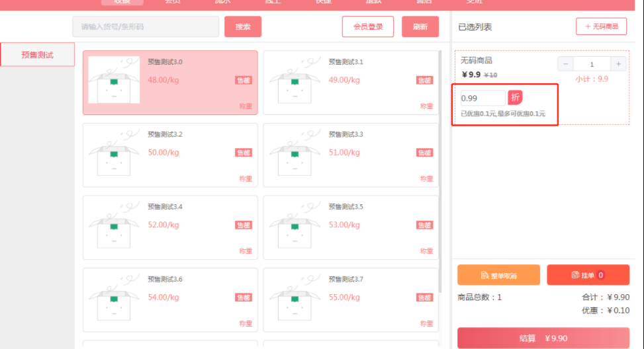This screenshot has width=644, height=349.
Task: Select product 预售测试3.0 thumbnail
Action: click(x=114, y=80)
